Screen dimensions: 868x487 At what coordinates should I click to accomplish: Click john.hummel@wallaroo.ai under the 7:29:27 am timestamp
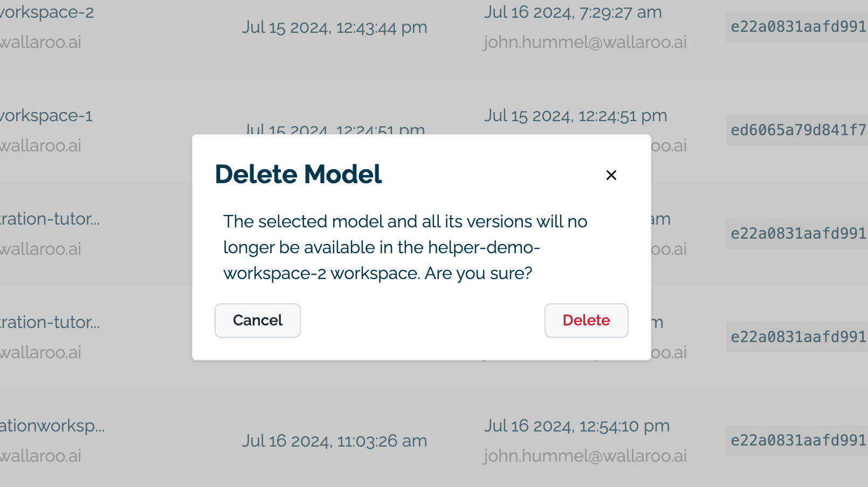pos(585,42)
